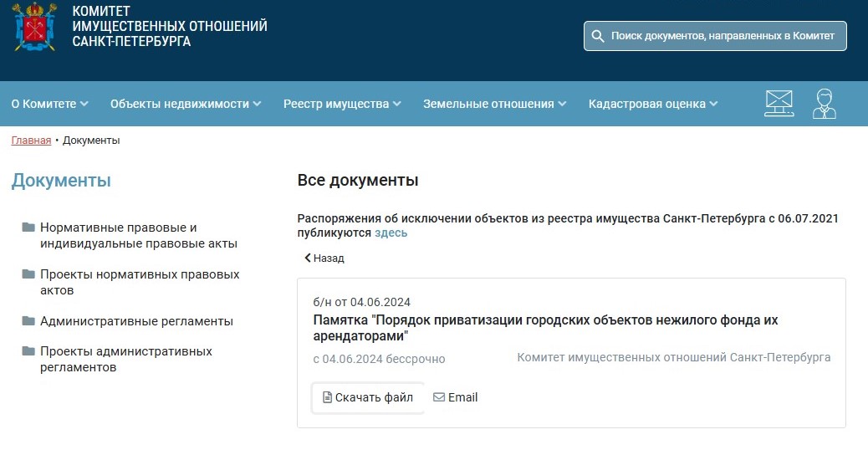Open the user account person icon
This screenshot has height=450, width=868.
(825, 104)
